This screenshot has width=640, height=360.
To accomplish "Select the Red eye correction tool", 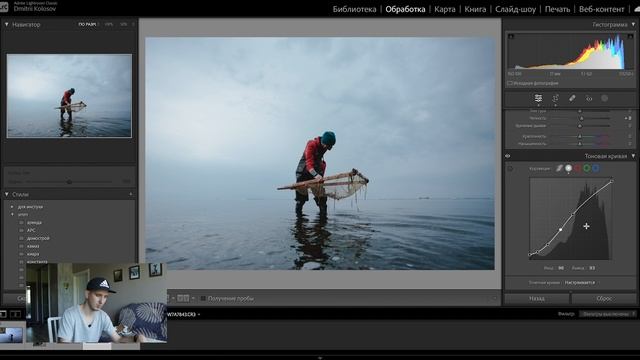I will click(589, 98).
